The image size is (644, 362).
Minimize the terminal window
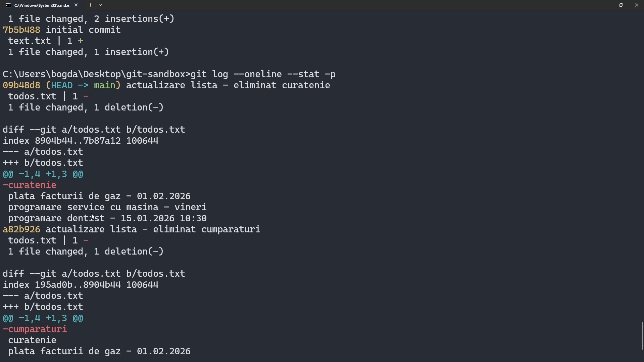(x=606, y=5)
